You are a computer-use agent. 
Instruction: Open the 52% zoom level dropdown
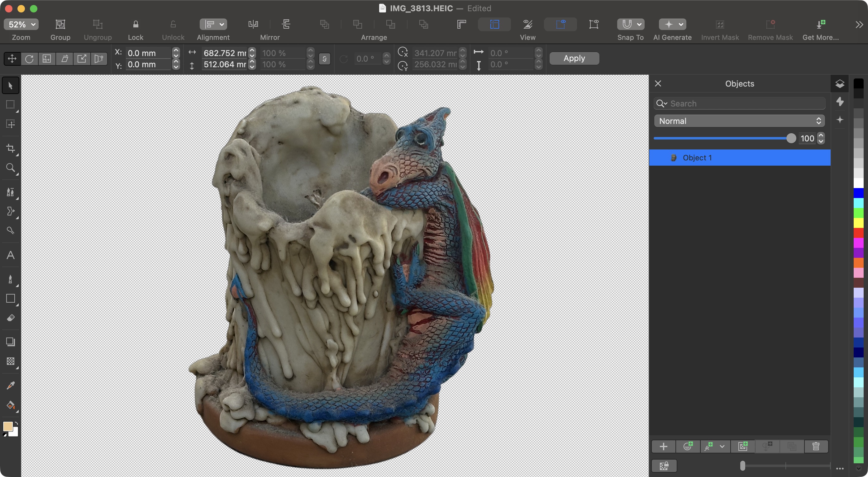point(21,24)
